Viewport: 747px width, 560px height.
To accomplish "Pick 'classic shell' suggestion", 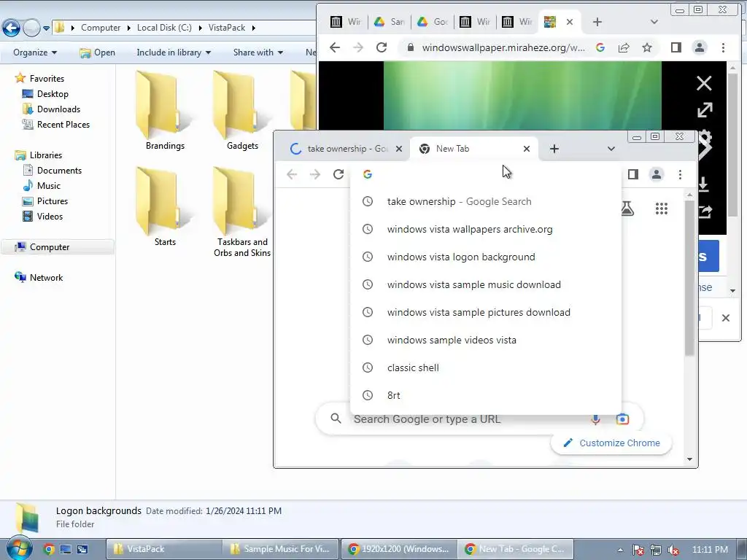I will pyautogui.click(x=486, y=367).
